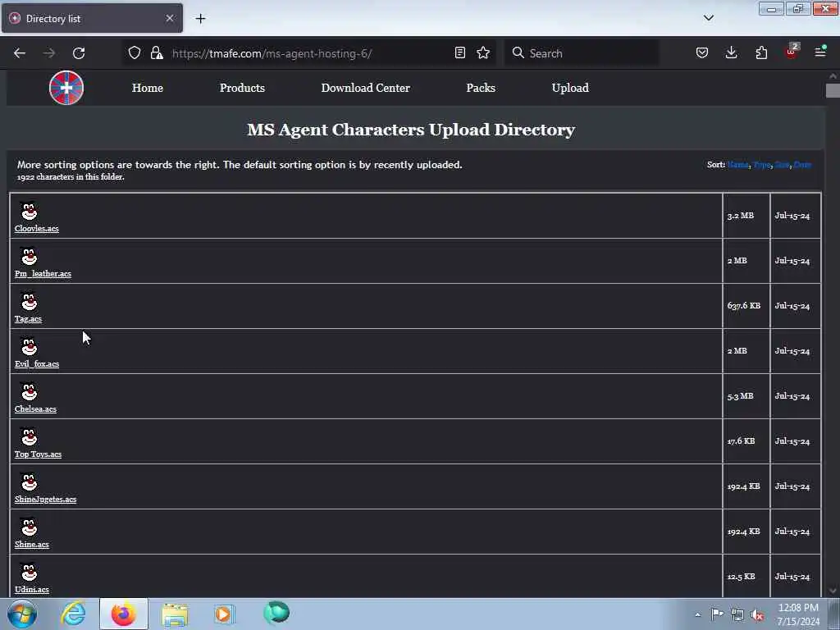Viewport: 840px width, 630px height.
Task: Reload the current page
Action: pos(79,53)
